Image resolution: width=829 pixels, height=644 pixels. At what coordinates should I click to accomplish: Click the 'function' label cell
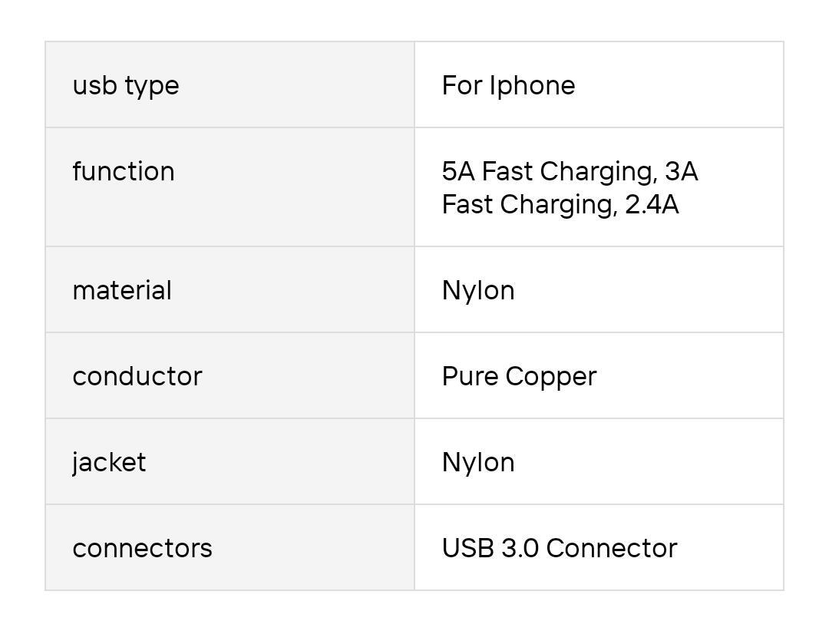coord(230,187)
